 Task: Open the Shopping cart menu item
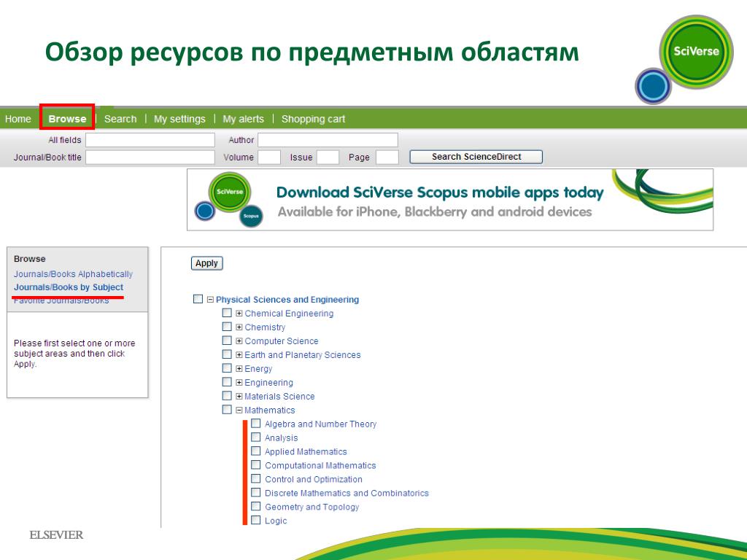313,119
